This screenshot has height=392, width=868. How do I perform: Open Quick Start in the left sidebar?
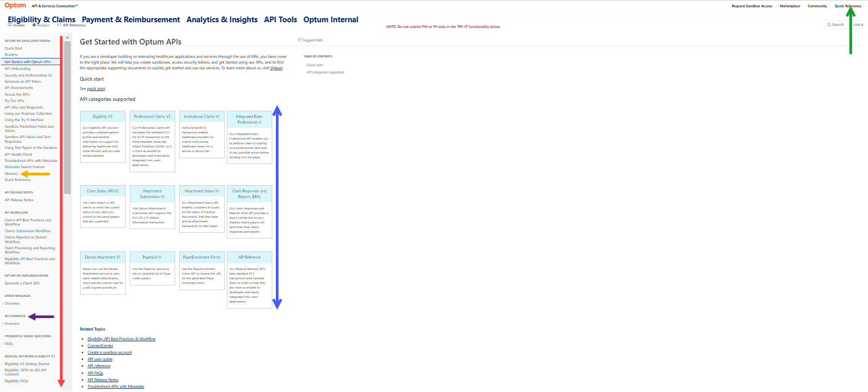13,49
